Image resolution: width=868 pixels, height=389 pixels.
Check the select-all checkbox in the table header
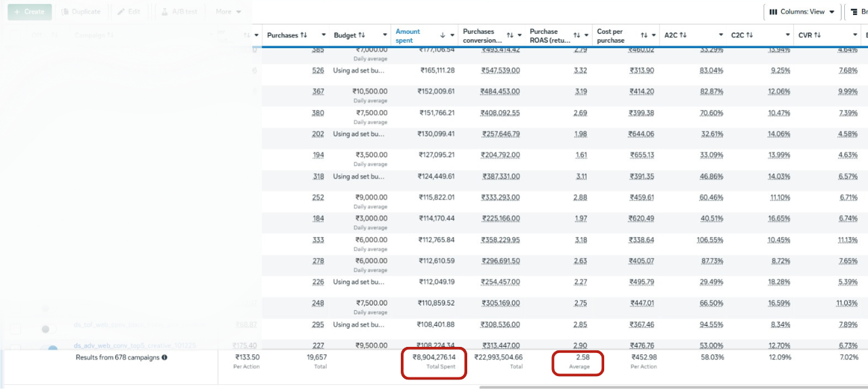click(15, 35)
